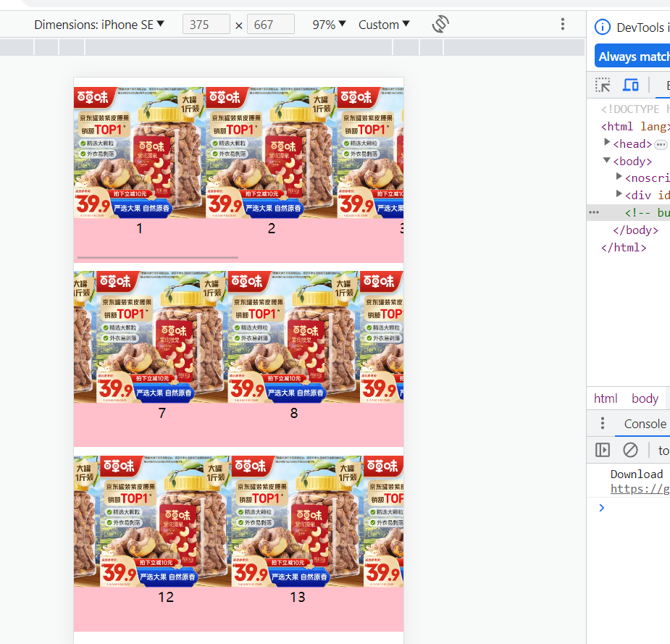This screenshot has height=644, width=670.
Task: Click the Always match language button
Action: click(x=632, y=57)
